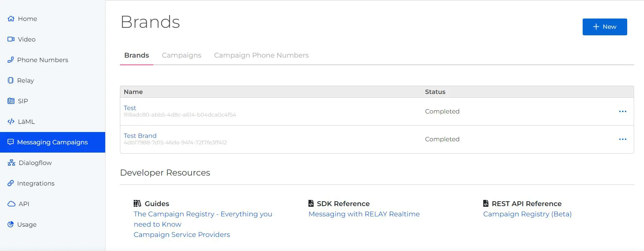This screenshot has width=644, height=251.
Task: Open Video via its camera icon
Action: 11,39
